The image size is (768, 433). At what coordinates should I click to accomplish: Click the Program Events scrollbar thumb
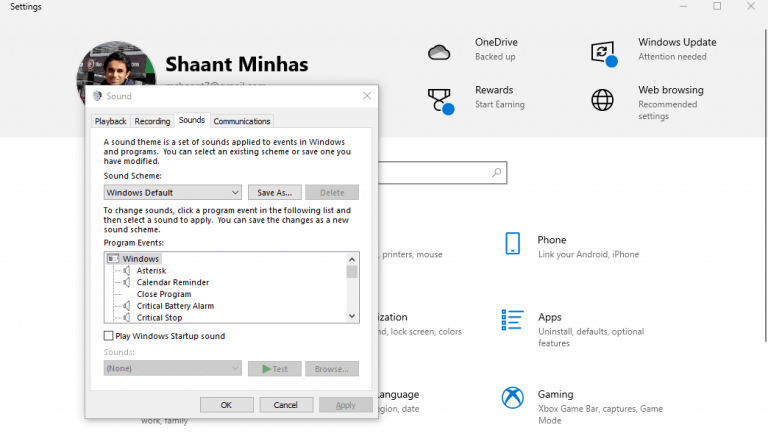click(x=352, y=272)
